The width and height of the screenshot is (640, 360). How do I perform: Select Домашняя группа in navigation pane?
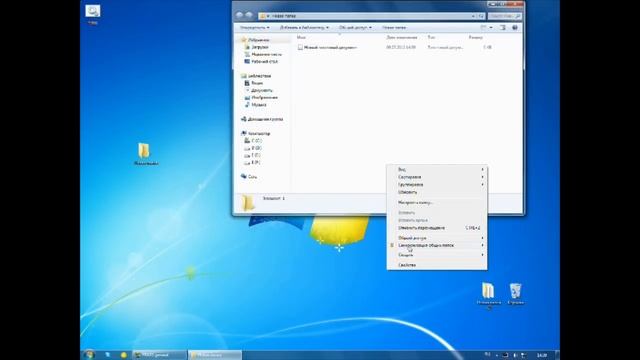[262, 119]
